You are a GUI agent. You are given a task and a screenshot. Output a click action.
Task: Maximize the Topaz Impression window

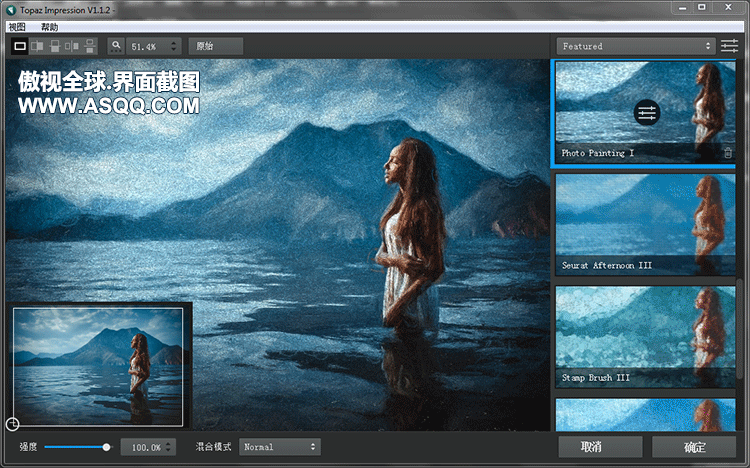(702, 8)
